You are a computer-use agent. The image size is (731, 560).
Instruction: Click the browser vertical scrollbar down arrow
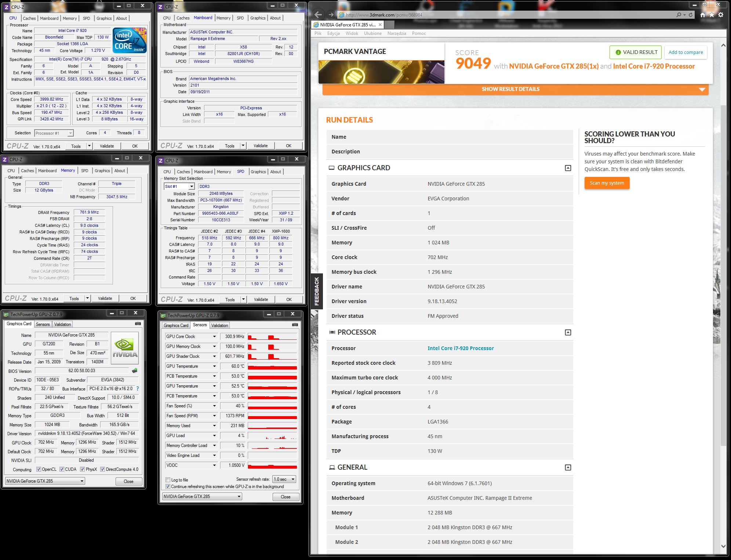[x=723, y=546]
